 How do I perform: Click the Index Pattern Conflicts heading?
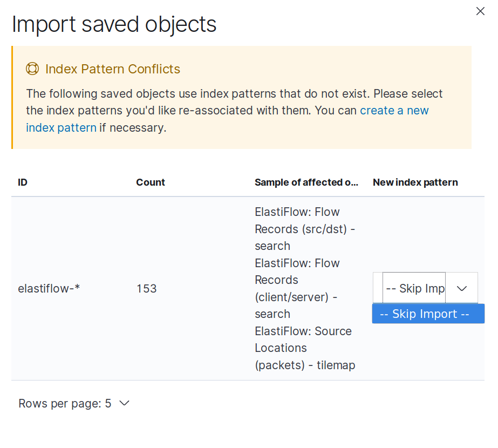click(x=112, y=69)
